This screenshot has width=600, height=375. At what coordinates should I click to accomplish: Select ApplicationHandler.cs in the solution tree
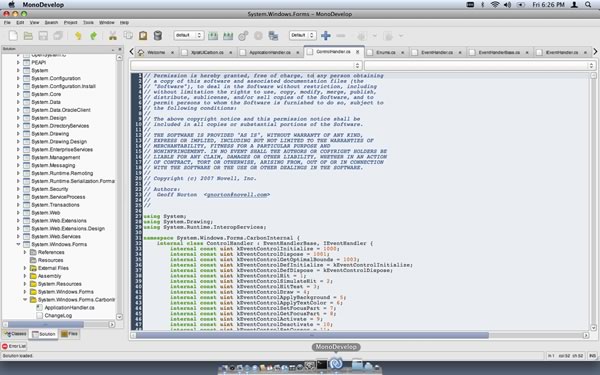click(69, 308)
